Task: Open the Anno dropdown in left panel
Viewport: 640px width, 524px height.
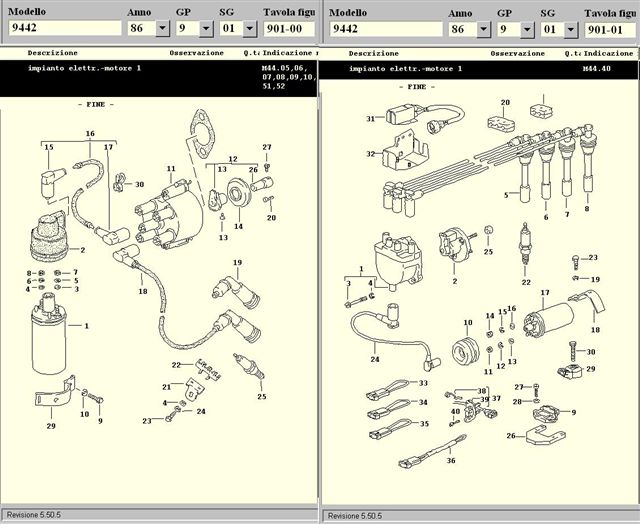Action: (x=163, y=29)
